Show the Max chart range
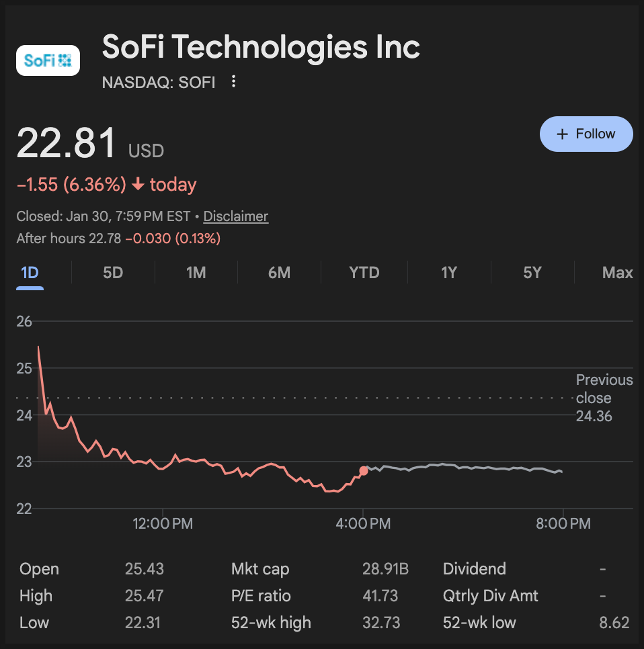Image resolution: width=644 pixels, height=649 pixels. (x=617, y=273)
